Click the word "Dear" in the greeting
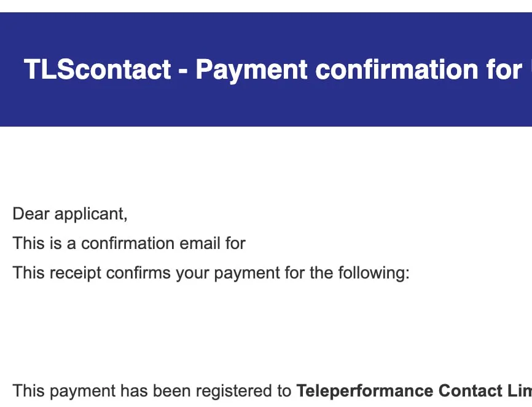 pyautogui.click(x=31, y=214)
